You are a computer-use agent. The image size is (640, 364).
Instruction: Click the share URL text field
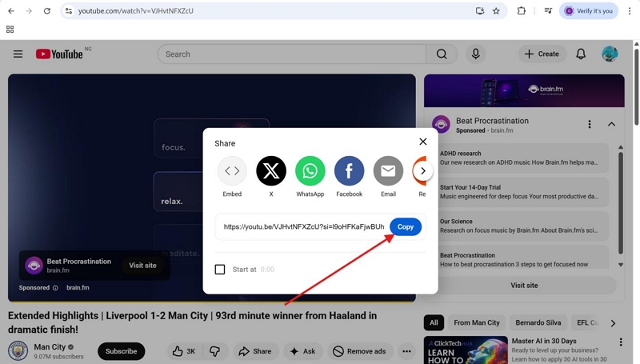click(304, 226)
